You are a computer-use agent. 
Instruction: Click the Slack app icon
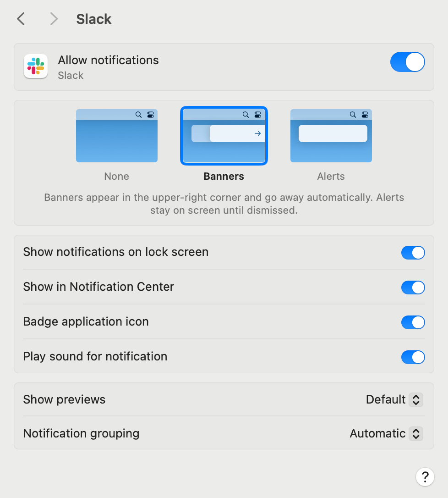click(35, 66)
